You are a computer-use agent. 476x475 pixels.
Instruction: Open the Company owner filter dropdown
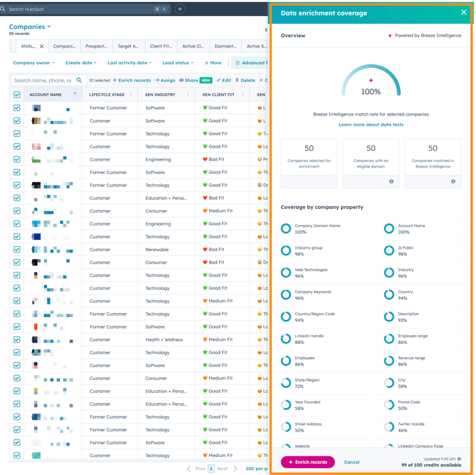click(33, 63)
